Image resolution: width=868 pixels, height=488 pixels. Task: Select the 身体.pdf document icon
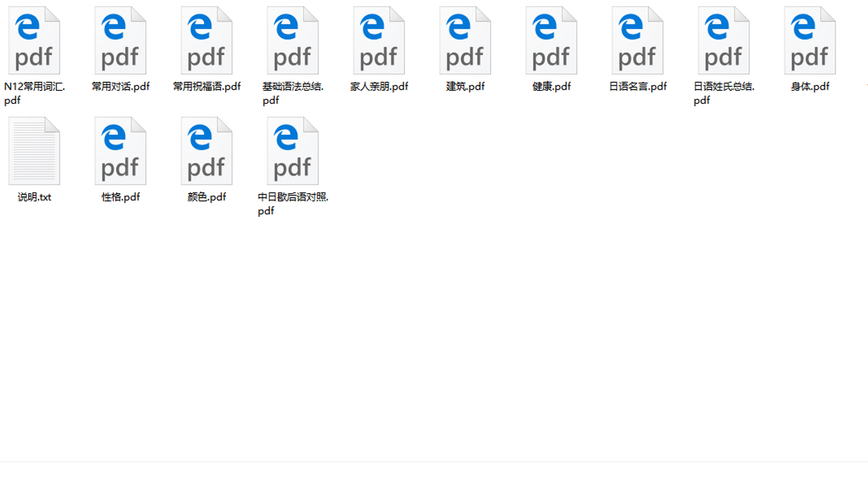point(810,39)
